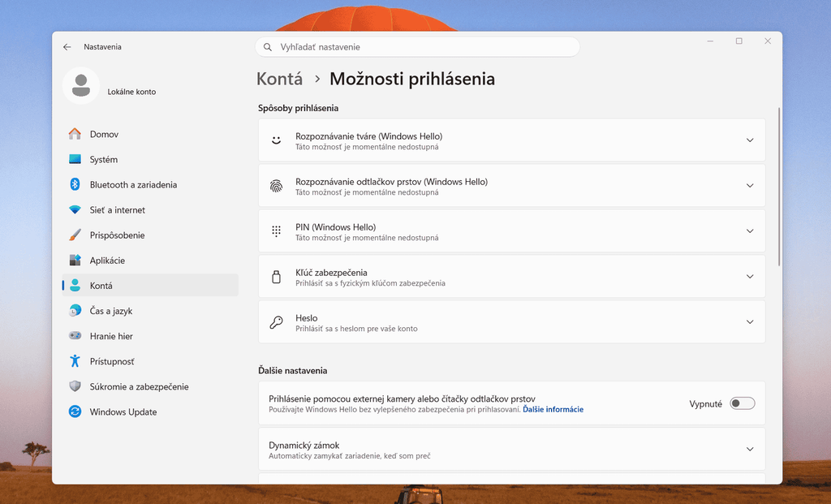Open Prispôsobenie via the paintbrush icon
Screen dimensions: 831x504
tap(75, 235)
